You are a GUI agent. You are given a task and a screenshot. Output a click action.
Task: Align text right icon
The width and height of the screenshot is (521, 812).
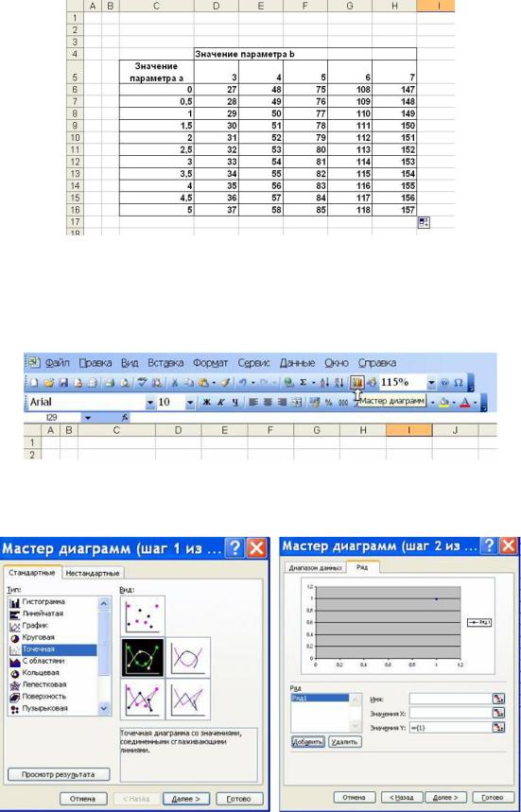(x=283, y=403)
